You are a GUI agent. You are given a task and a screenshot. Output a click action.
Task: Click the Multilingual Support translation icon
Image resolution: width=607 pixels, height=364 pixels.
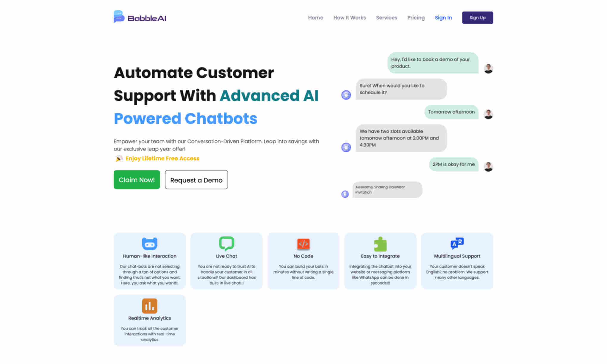pos(457,244)
